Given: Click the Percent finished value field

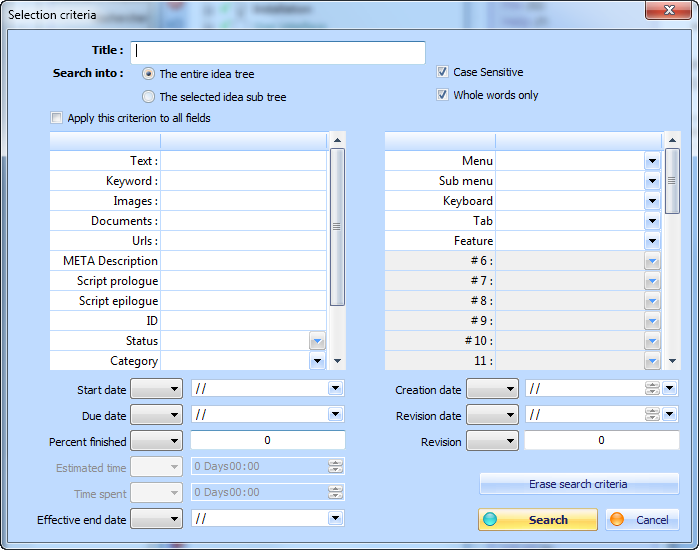Looking at the screenshot, I should click(x=268, y=440).
